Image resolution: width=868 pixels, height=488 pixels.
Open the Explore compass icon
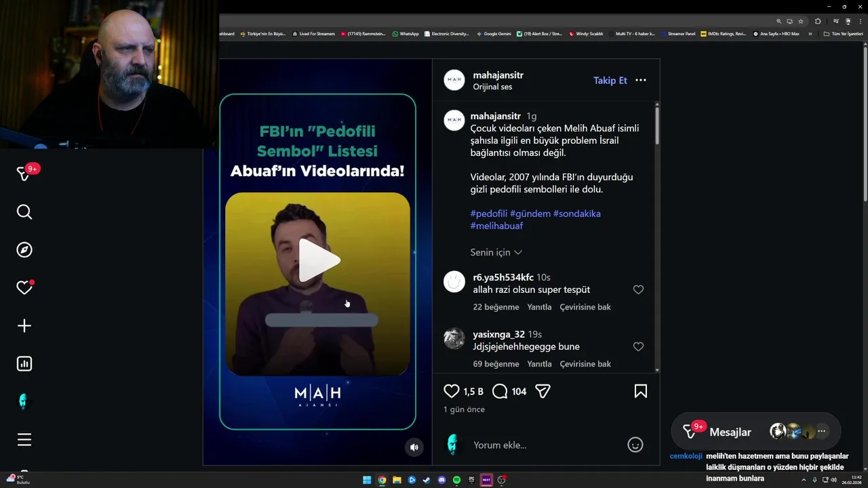click(24, 250)
